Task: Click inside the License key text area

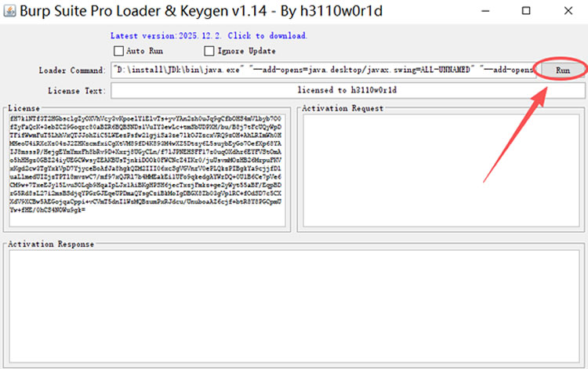Action: pos(147,171)
